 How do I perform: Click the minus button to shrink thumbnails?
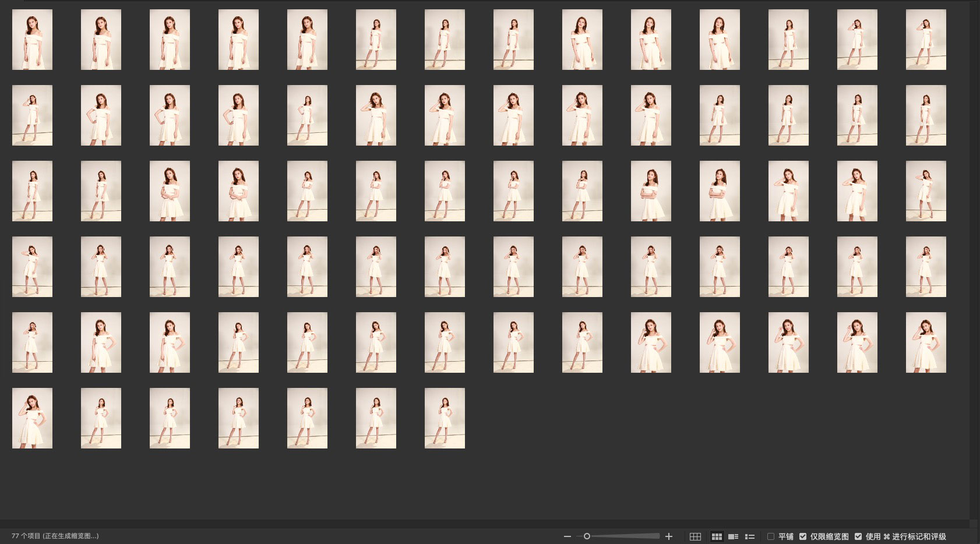(567, 536)
